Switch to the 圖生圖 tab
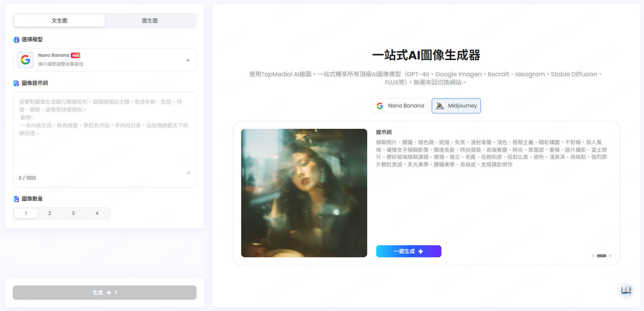Viewport: 644px width, 311px height. 150,21
